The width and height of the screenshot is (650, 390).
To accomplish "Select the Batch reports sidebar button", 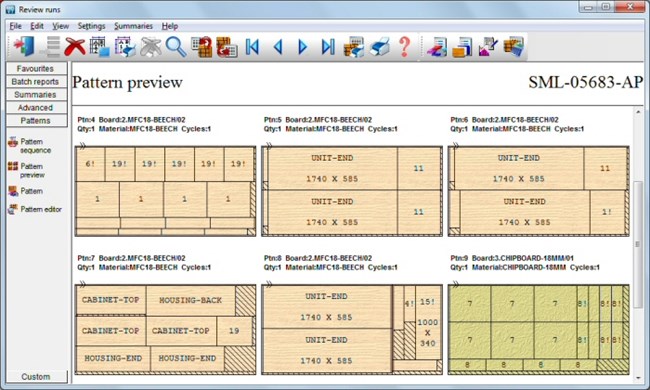I will tap(36, 82).
